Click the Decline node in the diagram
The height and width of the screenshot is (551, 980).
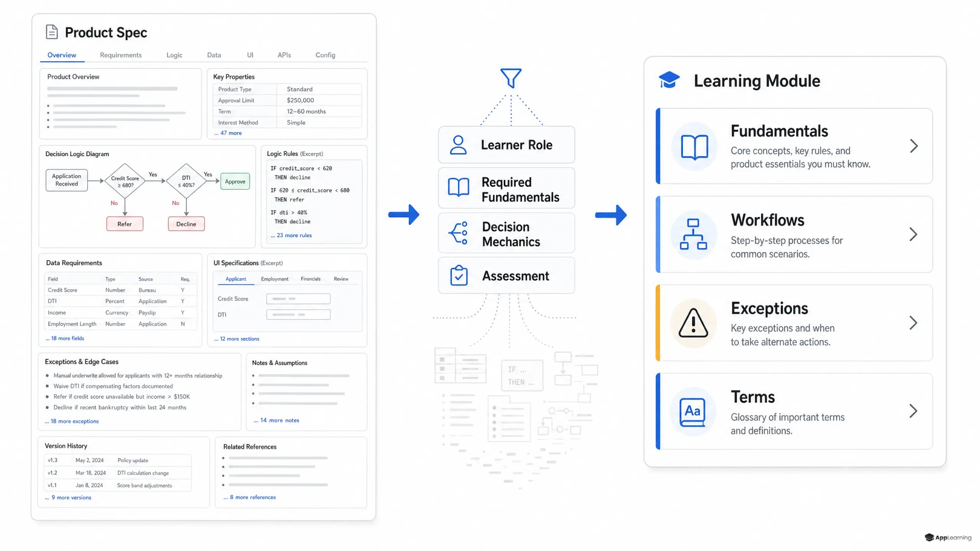coord(186,224)
